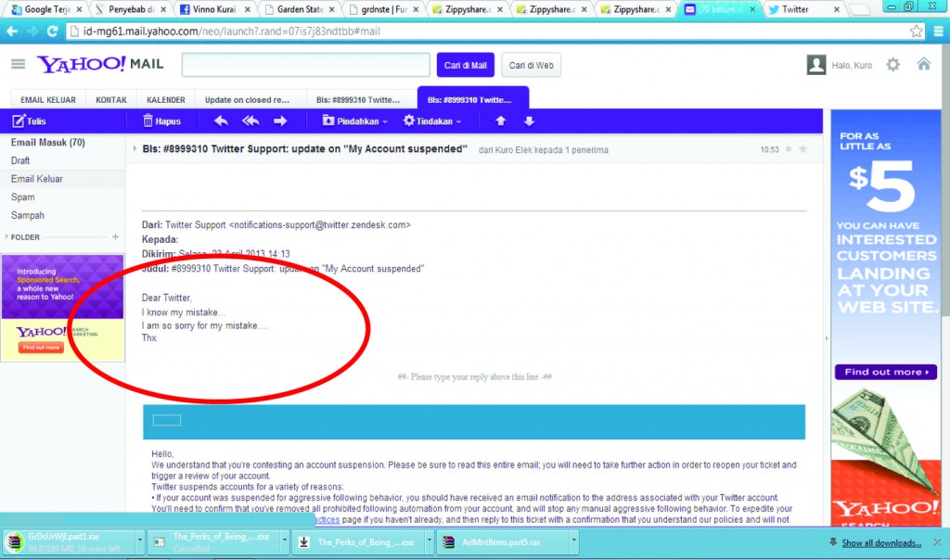Image resolution: width=950 pixels, height=560 pixels.
Task: Open Email Masuk (70) inbox folder
Action: pos(48,142)
